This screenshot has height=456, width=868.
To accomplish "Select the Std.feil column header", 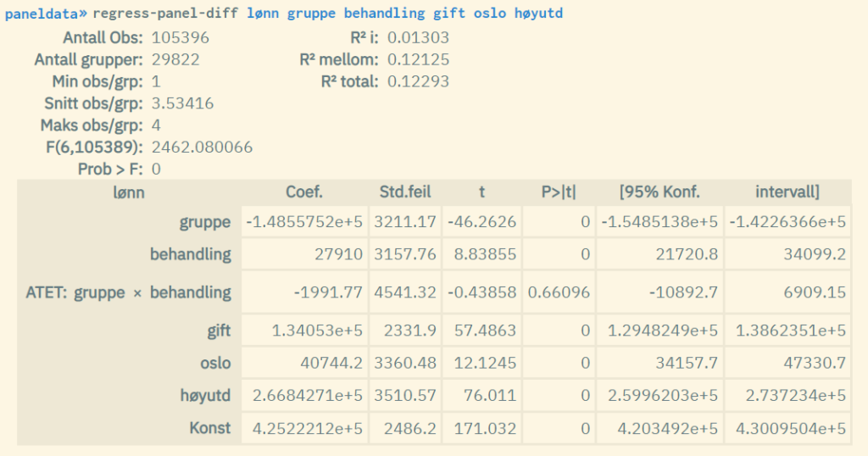I will (x=405, y=192).
